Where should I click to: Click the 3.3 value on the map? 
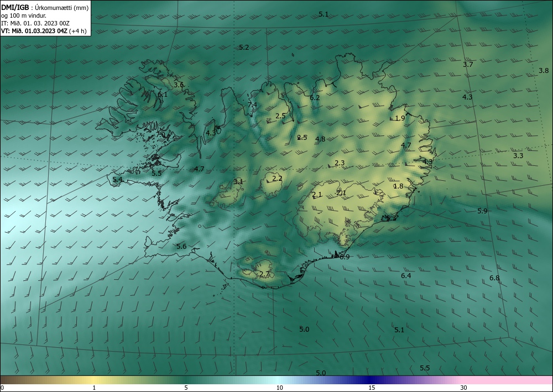518,155
